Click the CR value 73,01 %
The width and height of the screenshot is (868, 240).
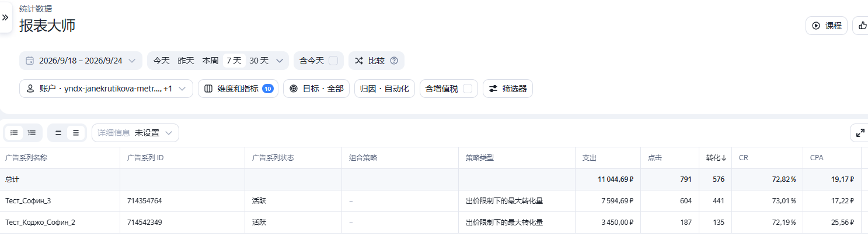[x=784, y=201]
